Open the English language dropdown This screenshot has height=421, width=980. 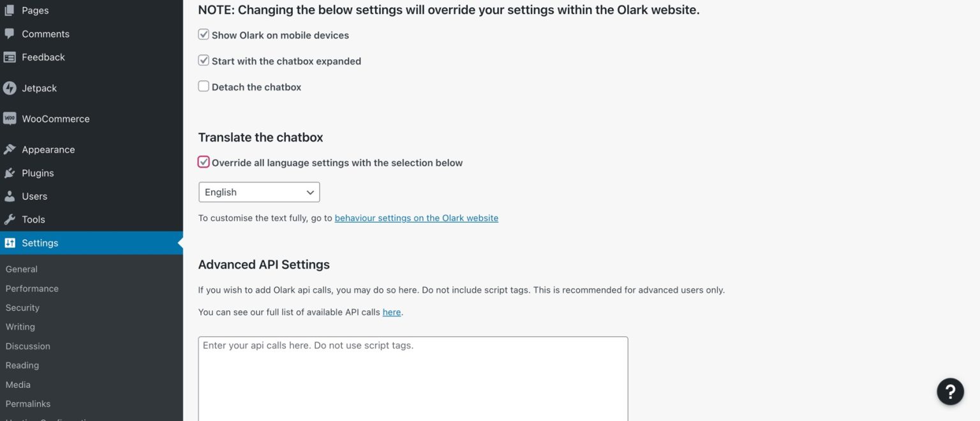pos(258,191)
